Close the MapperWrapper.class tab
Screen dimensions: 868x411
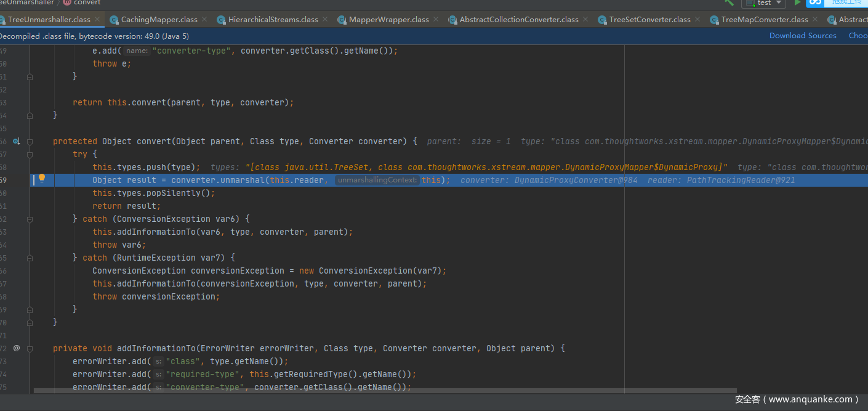[x=436, y=20]
